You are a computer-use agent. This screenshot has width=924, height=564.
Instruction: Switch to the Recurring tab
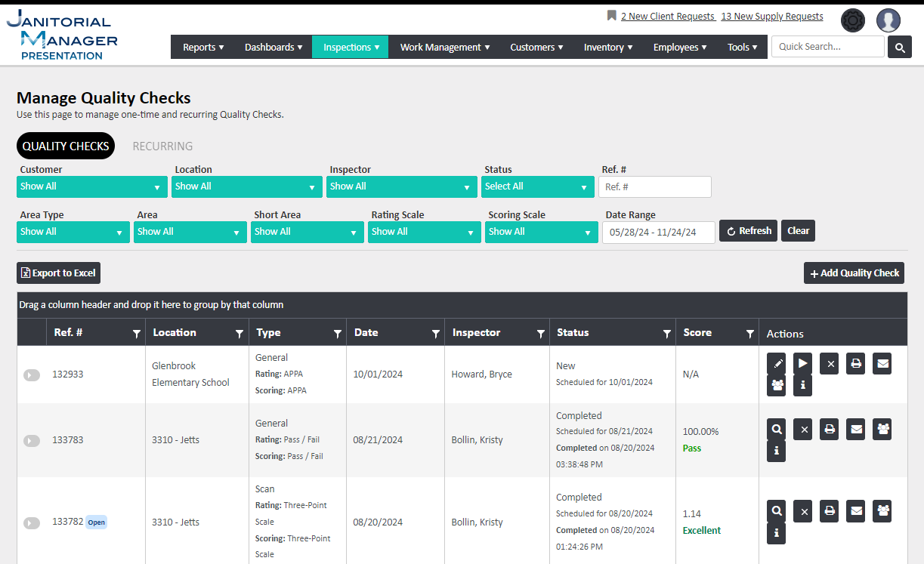[162, 146]
